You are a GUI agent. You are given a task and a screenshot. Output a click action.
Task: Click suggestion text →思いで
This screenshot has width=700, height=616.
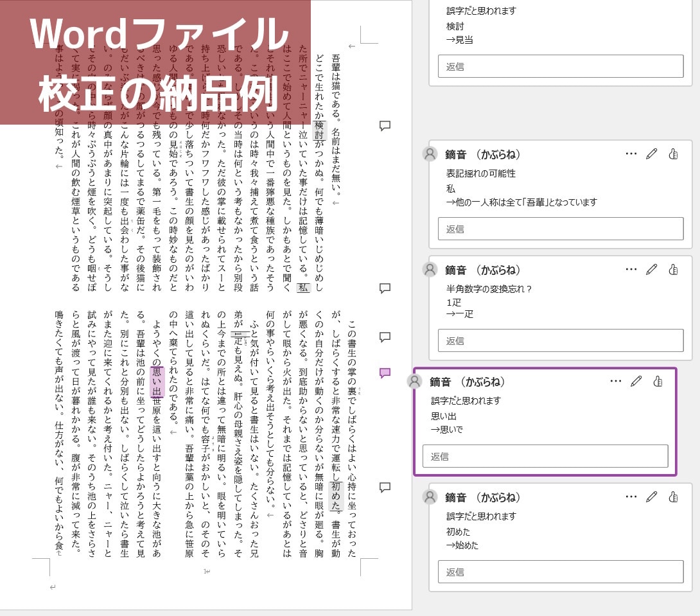[446, 430]
